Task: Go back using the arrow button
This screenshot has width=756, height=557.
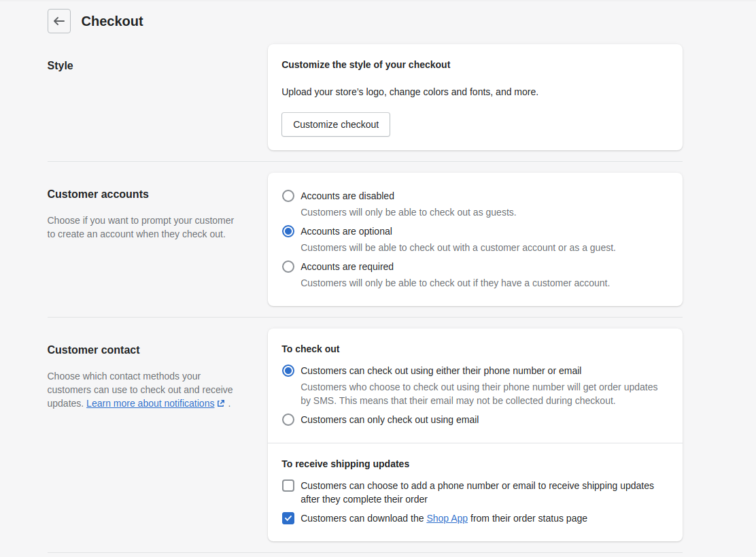Action: [59, 21]
